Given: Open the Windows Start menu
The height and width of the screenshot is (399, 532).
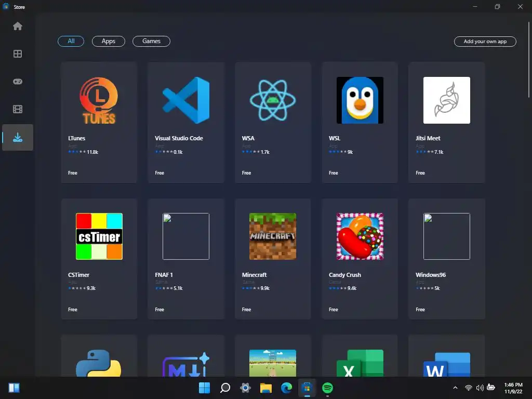Looking at the screenshot, I should point(204,388).
